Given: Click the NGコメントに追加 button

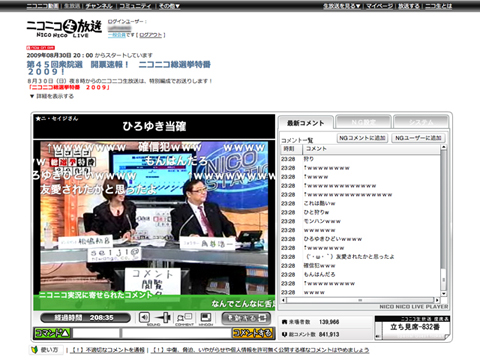Looking at the screenshot, I should (x=362, y=138).
